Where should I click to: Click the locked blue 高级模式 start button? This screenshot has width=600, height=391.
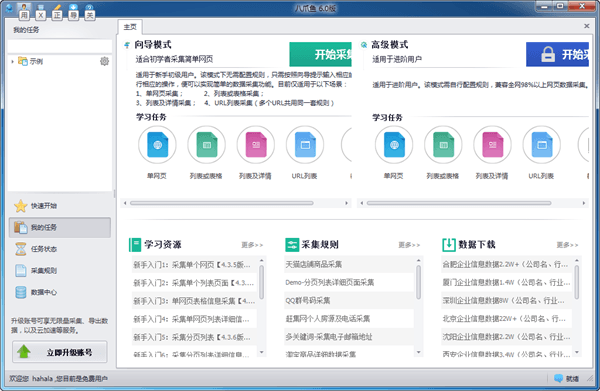coord(557,54)
